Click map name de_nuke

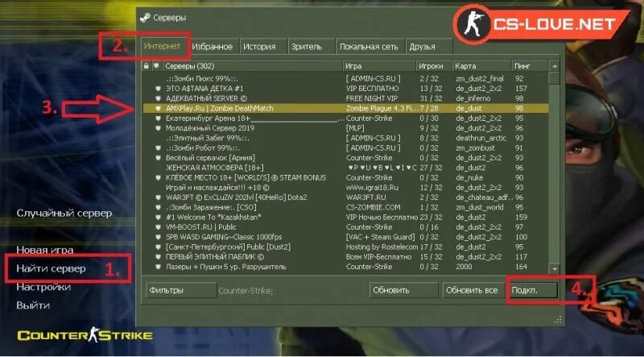[469, 177]
